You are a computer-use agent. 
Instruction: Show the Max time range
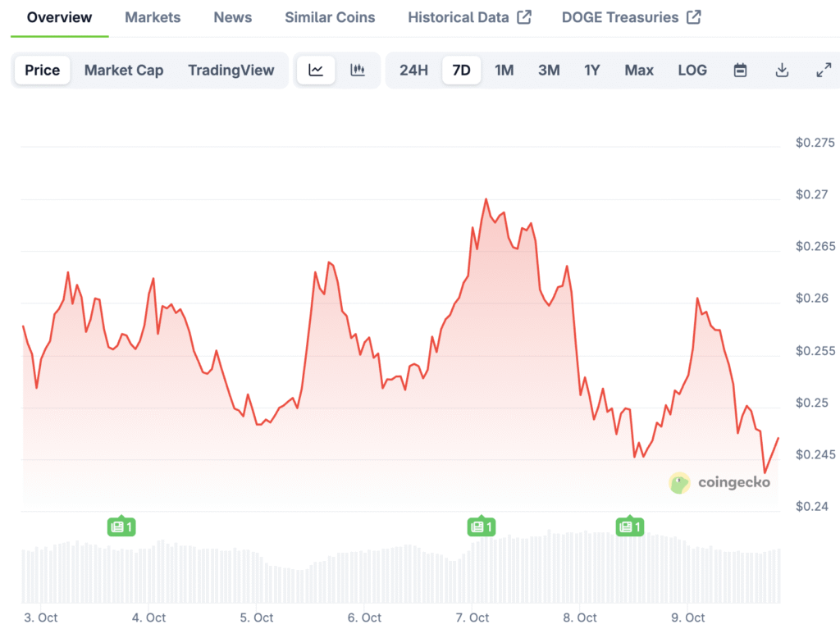click(639, 71)
